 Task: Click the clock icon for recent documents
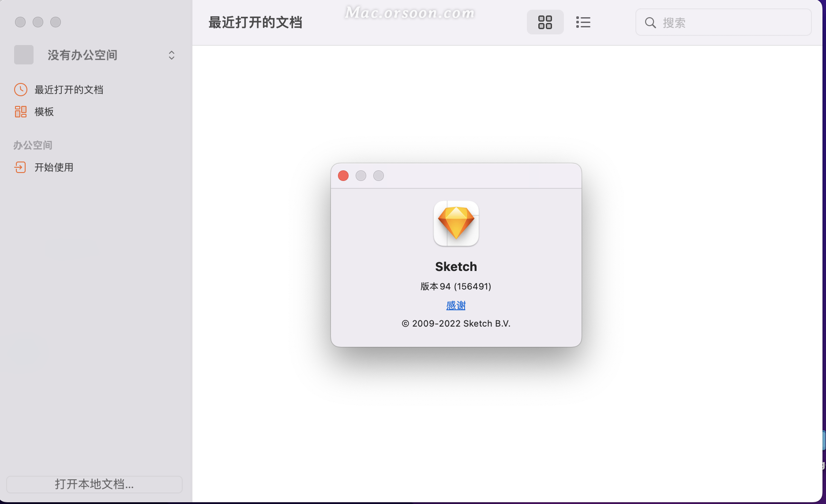(21, 90)
